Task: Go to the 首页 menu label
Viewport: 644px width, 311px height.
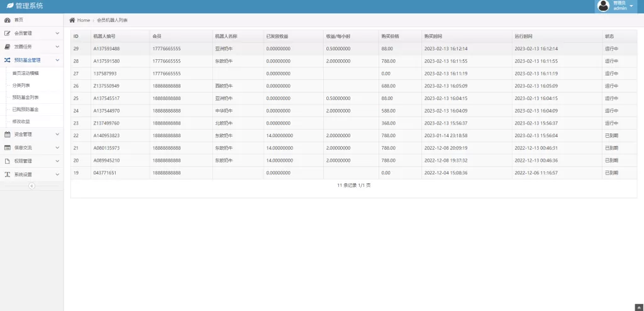Action: point(18,20)
